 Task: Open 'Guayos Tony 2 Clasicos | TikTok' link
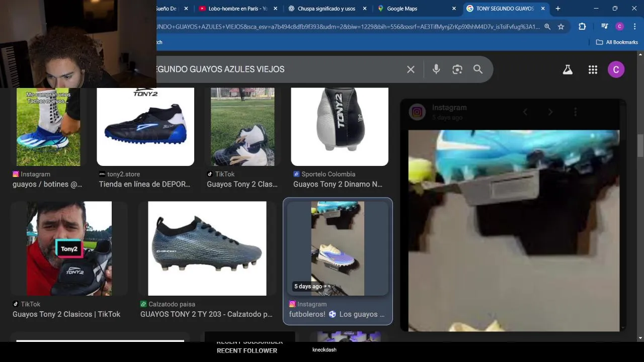coord(66,314)
